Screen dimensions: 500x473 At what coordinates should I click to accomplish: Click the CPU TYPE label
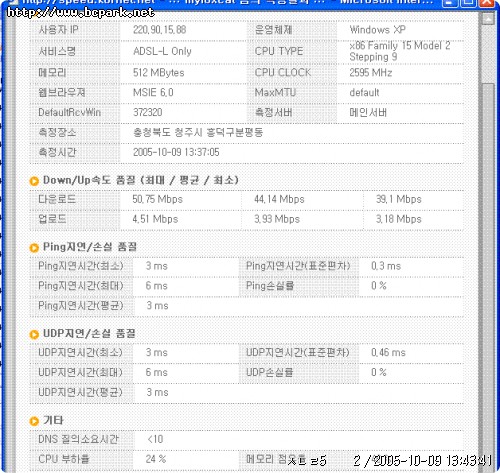click(279, 51)
